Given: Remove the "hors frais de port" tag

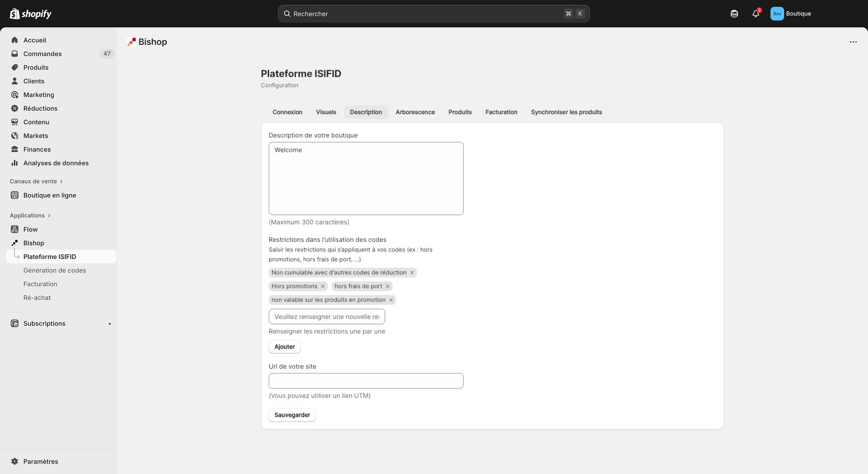Looking at the screenshot, I should [388, 286].
